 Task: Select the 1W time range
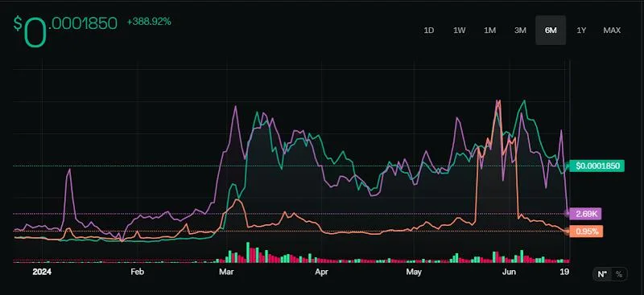click(x=459, y=31)
